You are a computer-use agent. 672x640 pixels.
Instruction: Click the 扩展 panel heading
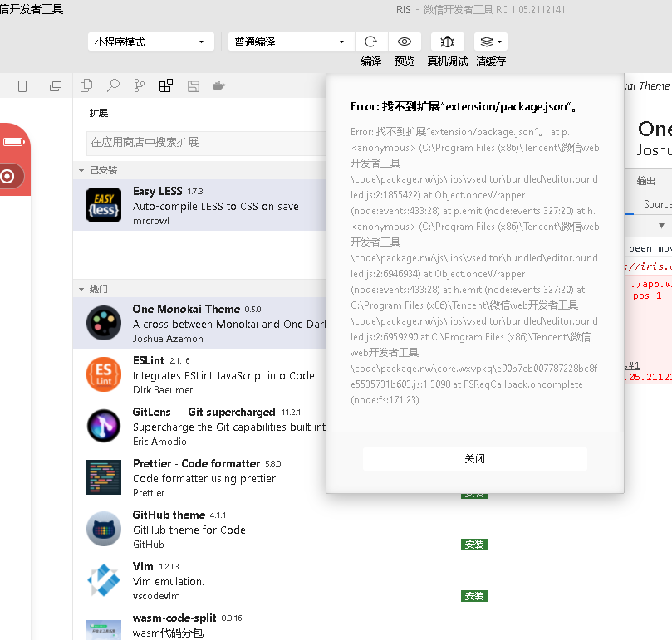99,113
